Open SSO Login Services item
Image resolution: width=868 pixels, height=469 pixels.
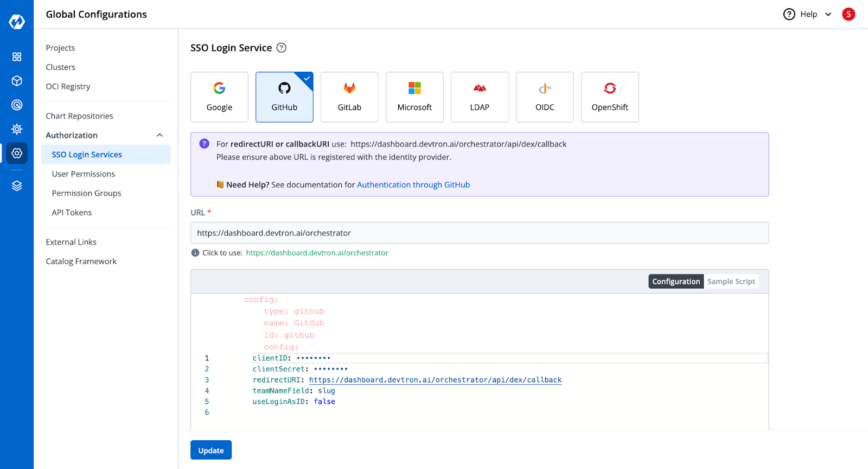(106, 155)
